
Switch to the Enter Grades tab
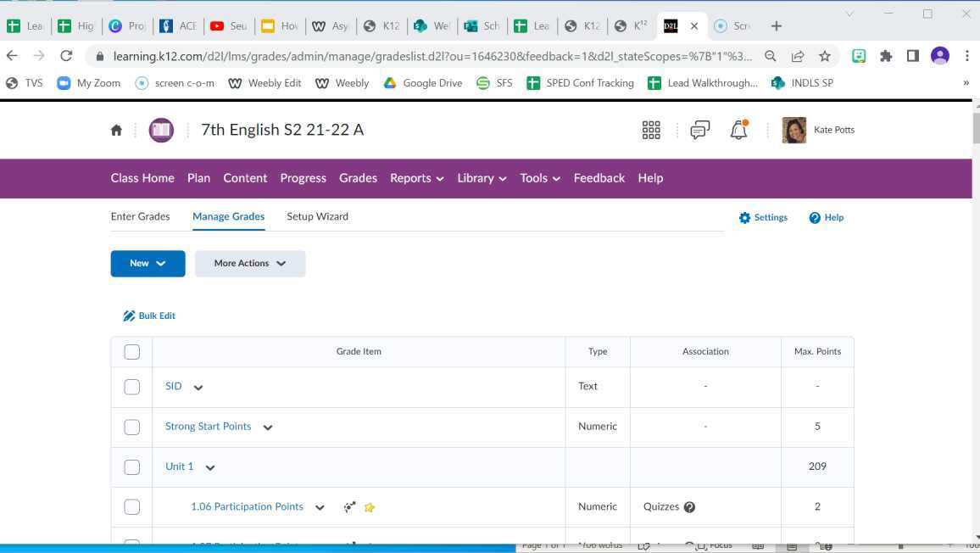[140, 216]
